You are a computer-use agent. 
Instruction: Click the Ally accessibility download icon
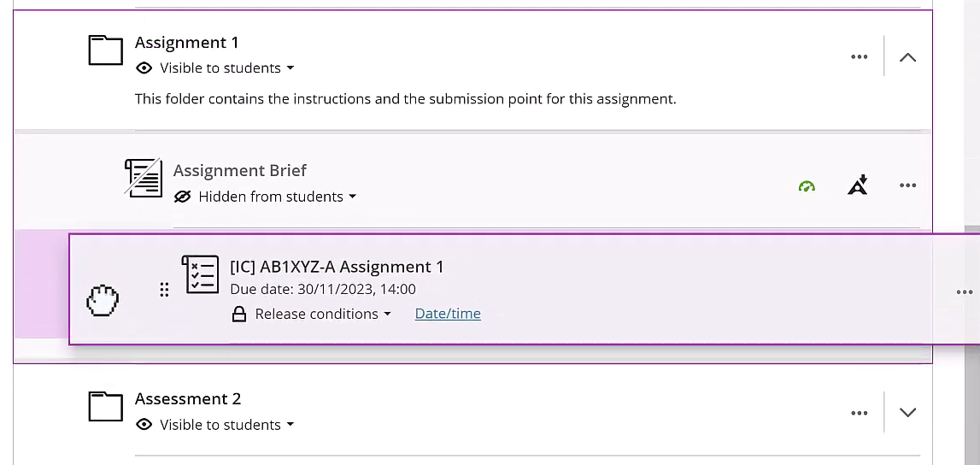(858, 185)
